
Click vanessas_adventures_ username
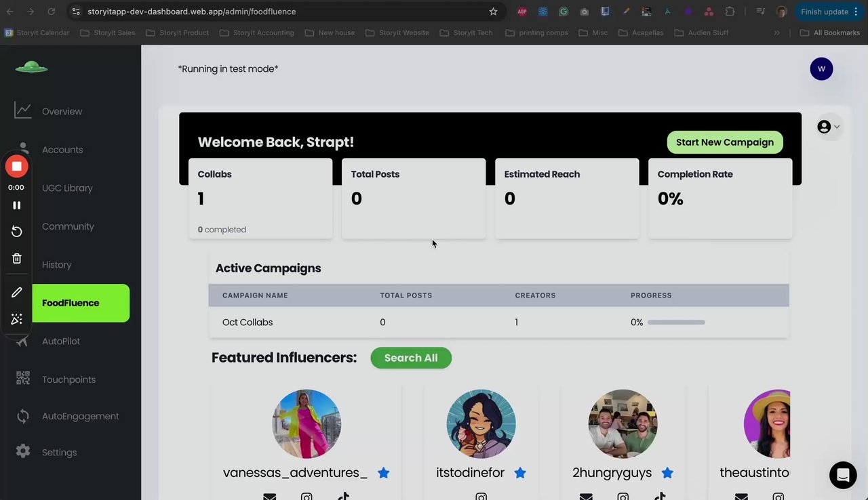click(x=295, y=473)
